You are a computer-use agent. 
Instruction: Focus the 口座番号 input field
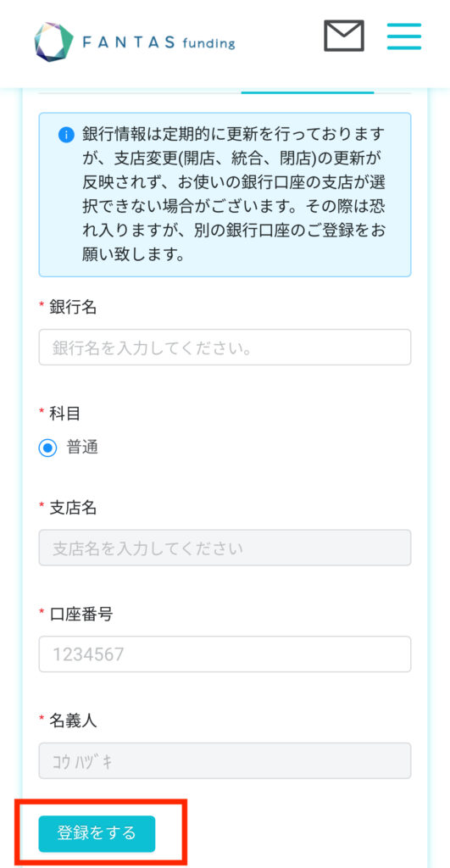(225, 654)
